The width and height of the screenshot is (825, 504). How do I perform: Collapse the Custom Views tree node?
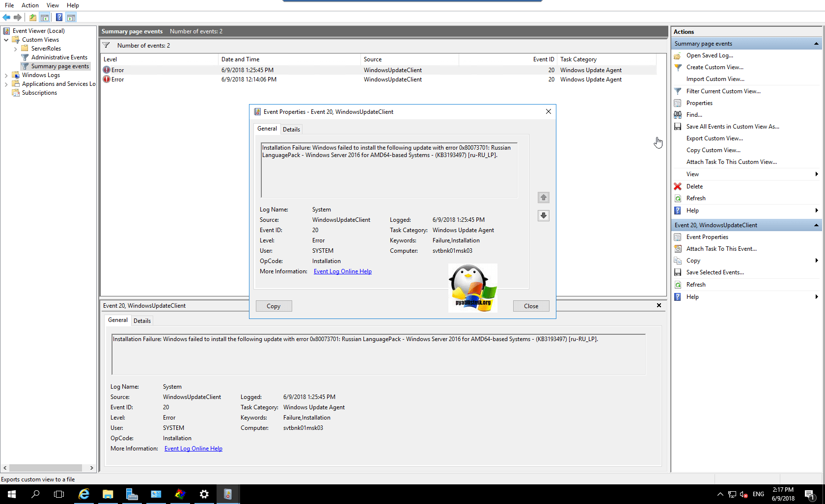tap(6, 40)
